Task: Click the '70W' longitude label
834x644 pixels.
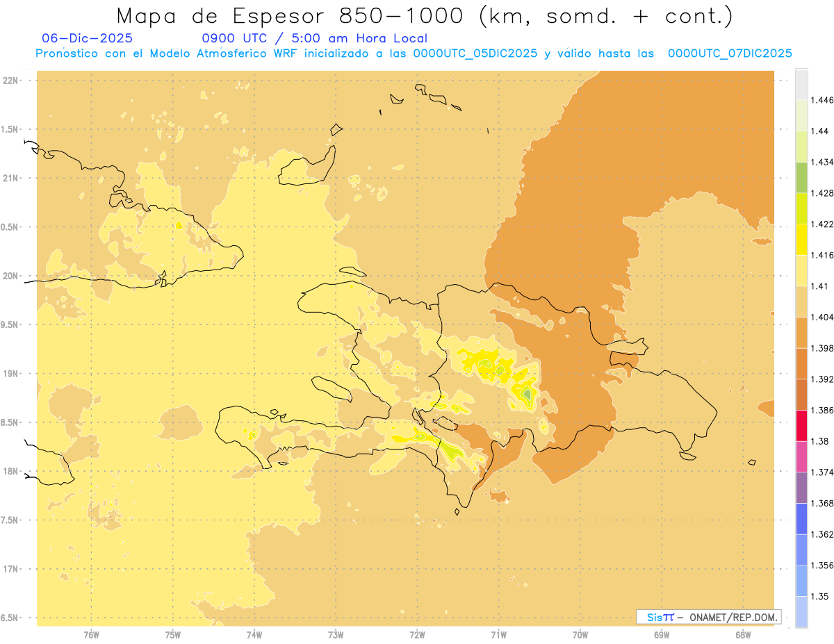Action: click(x=580, y=634)
